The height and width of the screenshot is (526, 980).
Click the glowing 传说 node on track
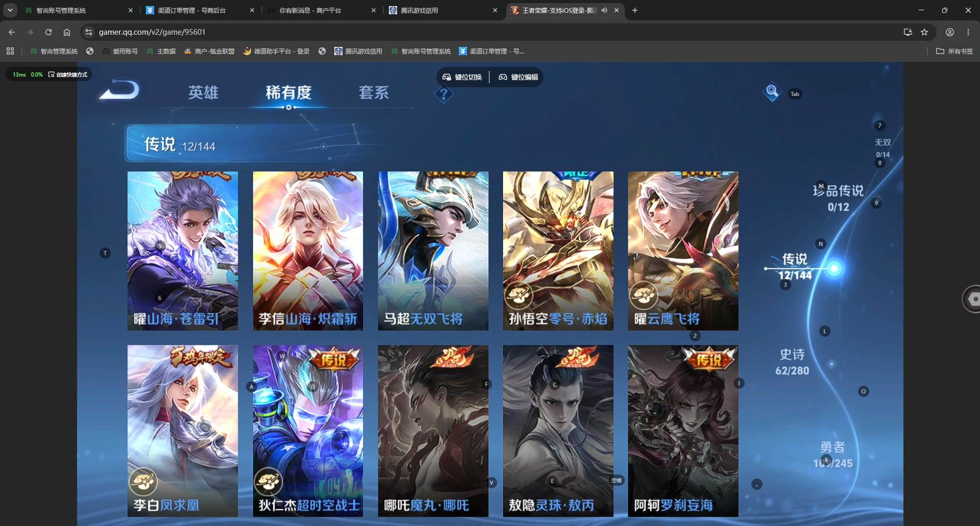click(x=834, y=268)
